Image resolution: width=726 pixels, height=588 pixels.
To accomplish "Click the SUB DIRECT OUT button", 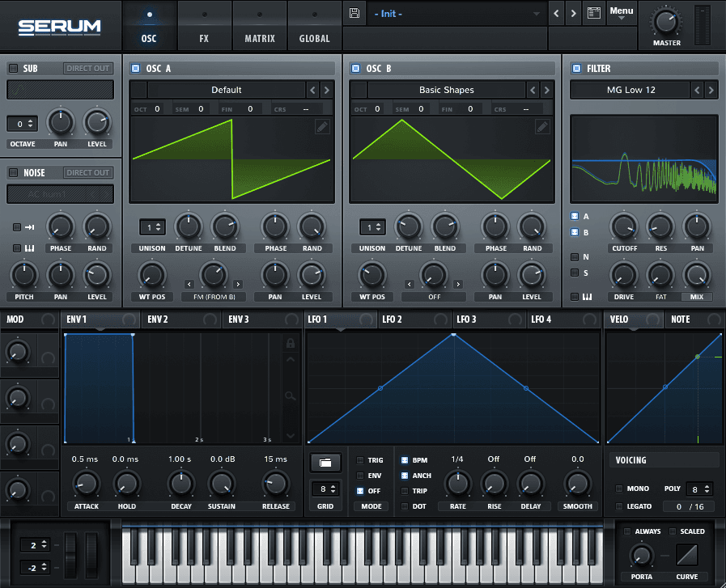I will (88, 69).
